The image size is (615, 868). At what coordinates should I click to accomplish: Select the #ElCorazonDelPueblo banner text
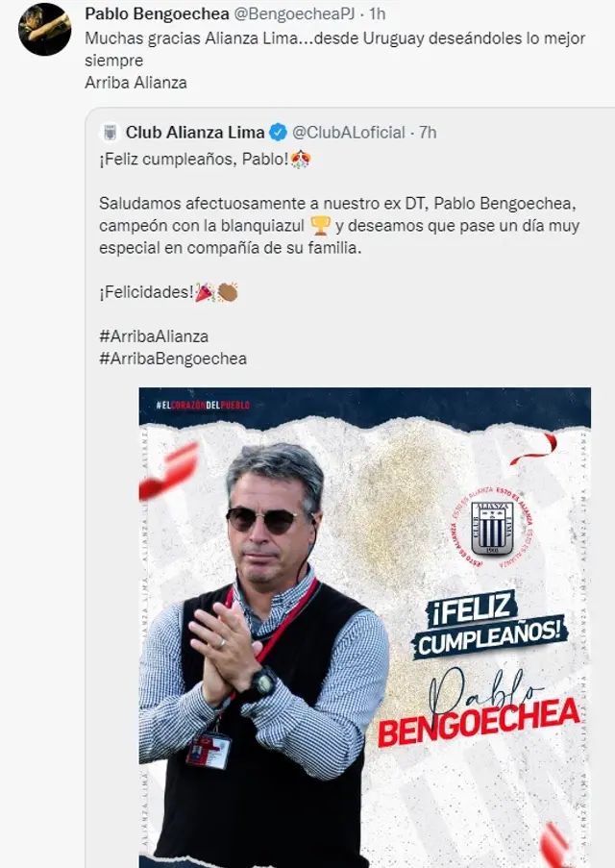[203, 406]
